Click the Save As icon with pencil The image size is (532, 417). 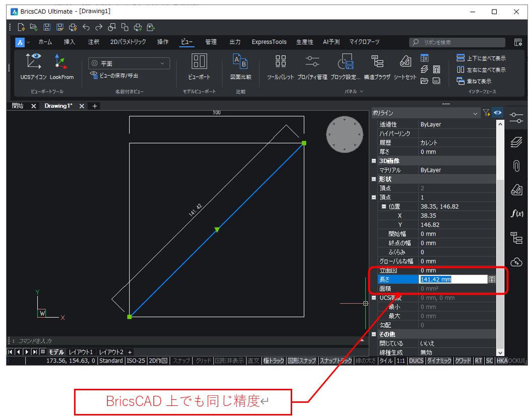coord(60,27)
